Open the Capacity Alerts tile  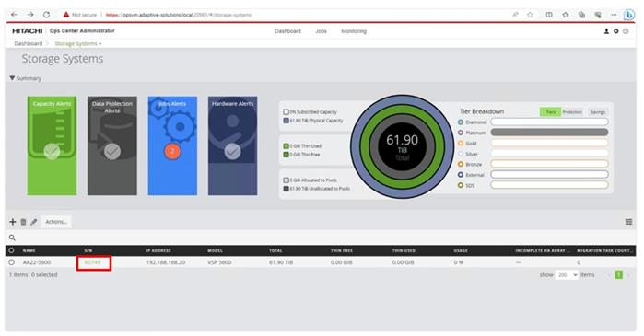(52, 145)
